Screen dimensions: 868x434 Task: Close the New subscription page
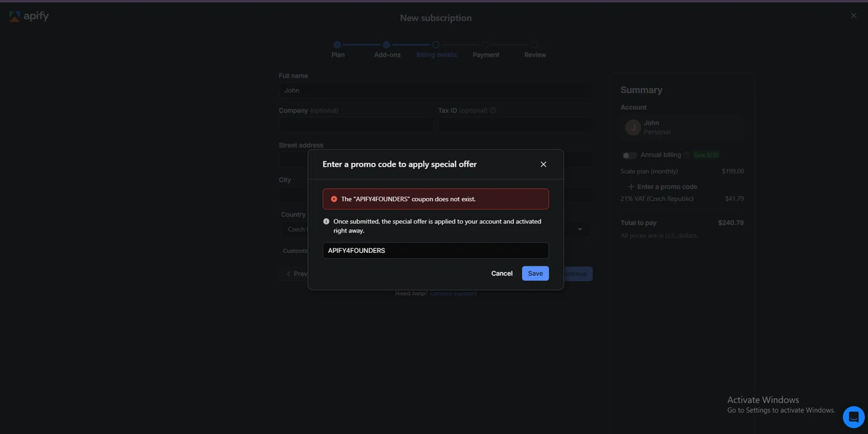[x=854, y=16]
